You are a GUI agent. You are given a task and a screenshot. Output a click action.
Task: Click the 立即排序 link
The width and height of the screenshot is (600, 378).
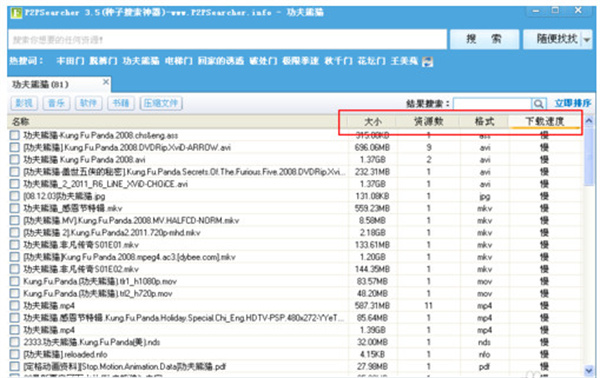[573, 103]
